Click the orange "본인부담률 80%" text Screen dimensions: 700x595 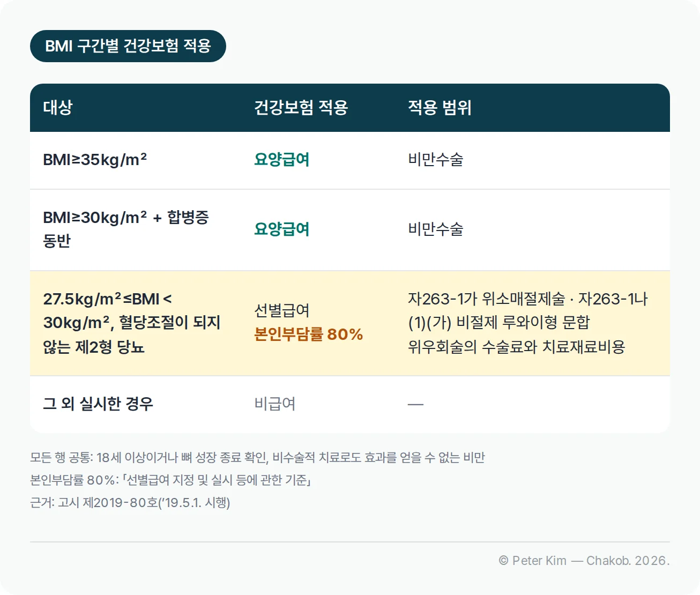coord(309,334)
